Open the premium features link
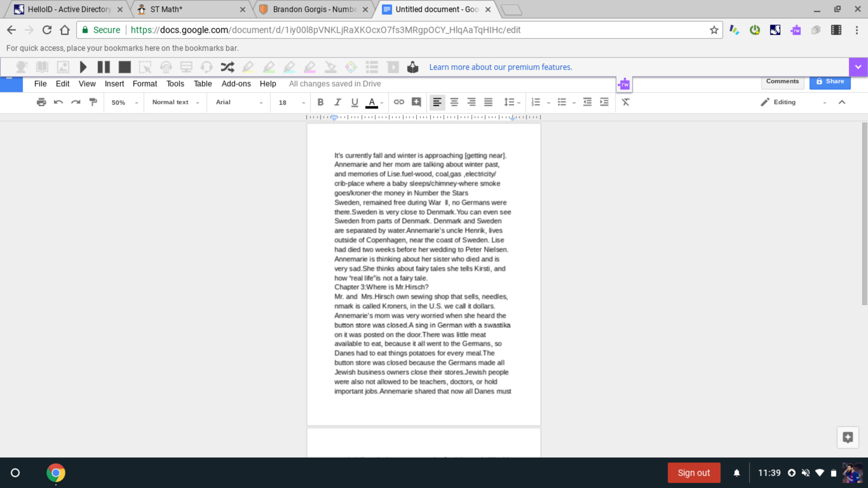Image resolution: width=868 pixels, height=488 pixels. point(501,67)
